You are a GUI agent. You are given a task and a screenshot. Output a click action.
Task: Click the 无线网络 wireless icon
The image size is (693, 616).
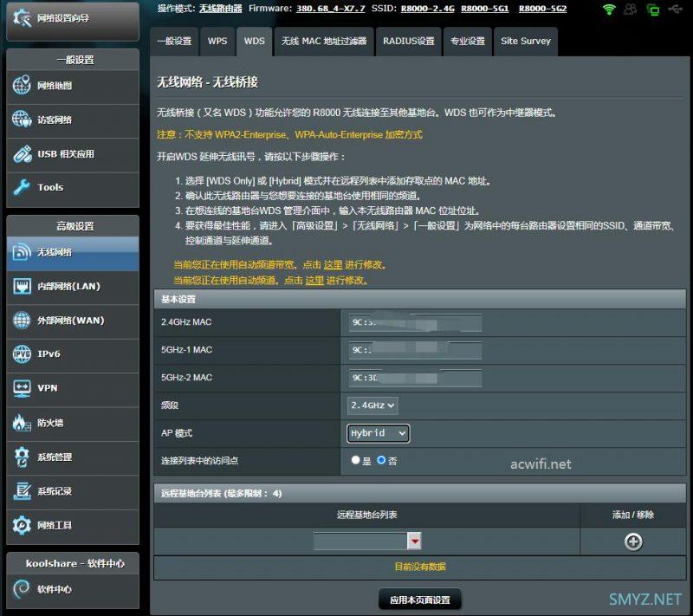[x=22, y=252]
